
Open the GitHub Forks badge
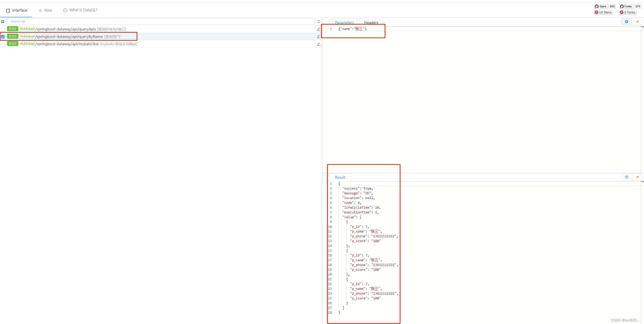(626, 6)
